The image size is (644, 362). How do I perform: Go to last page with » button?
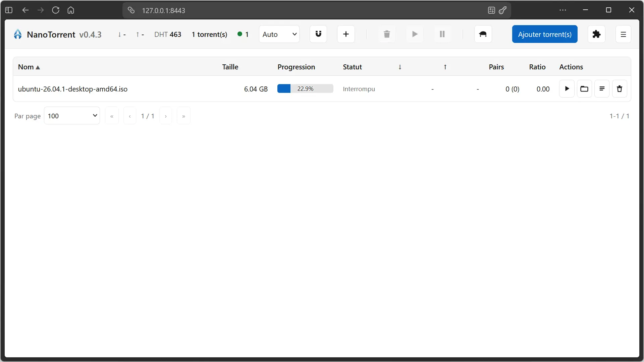click(x=183, y=116)
